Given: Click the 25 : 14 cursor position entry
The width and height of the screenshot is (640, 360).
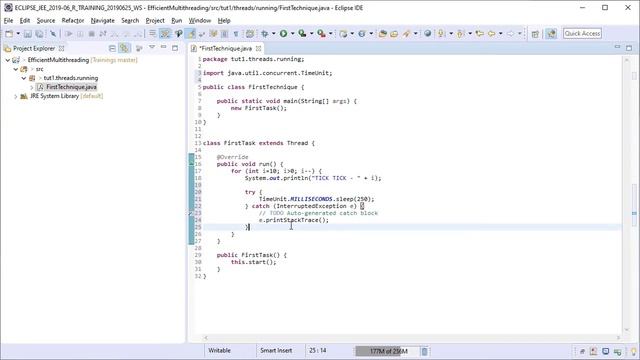Looking at the screenshot, I should [x=318, y=350].
